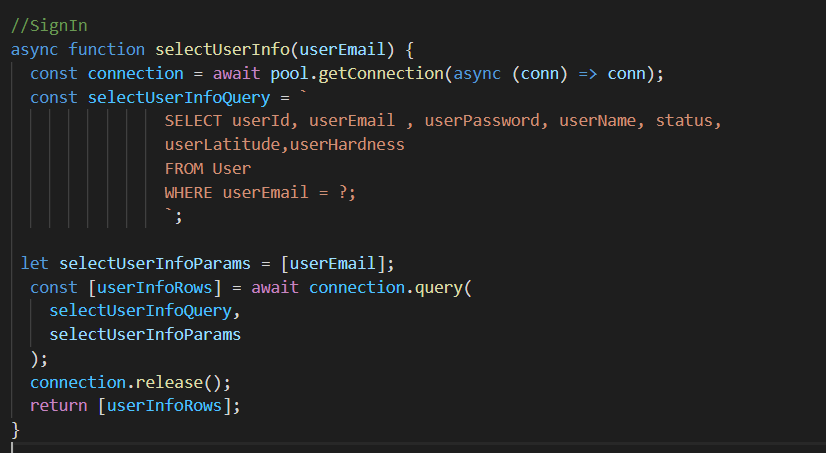826x453 pixels.
Task: Click the let keyword
Action: (x=34, y=263)
